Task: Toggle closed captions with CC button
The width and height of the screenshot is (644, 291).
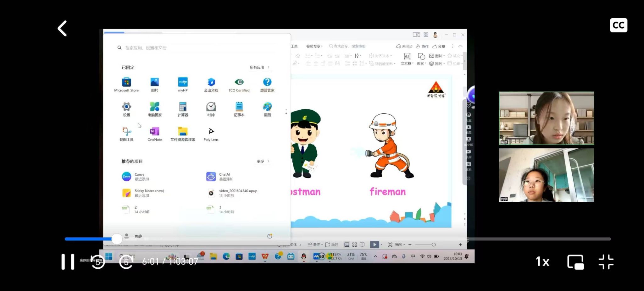Action: (x=618, y=25)
